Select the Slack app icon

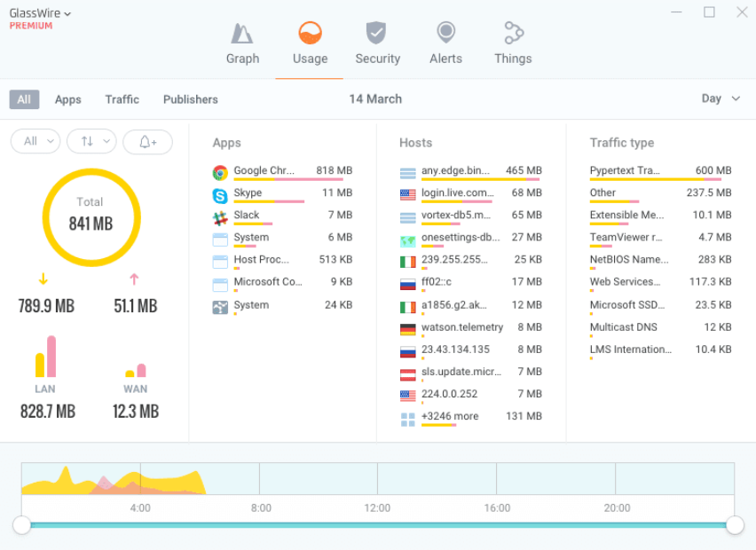(x=220, y=218)
